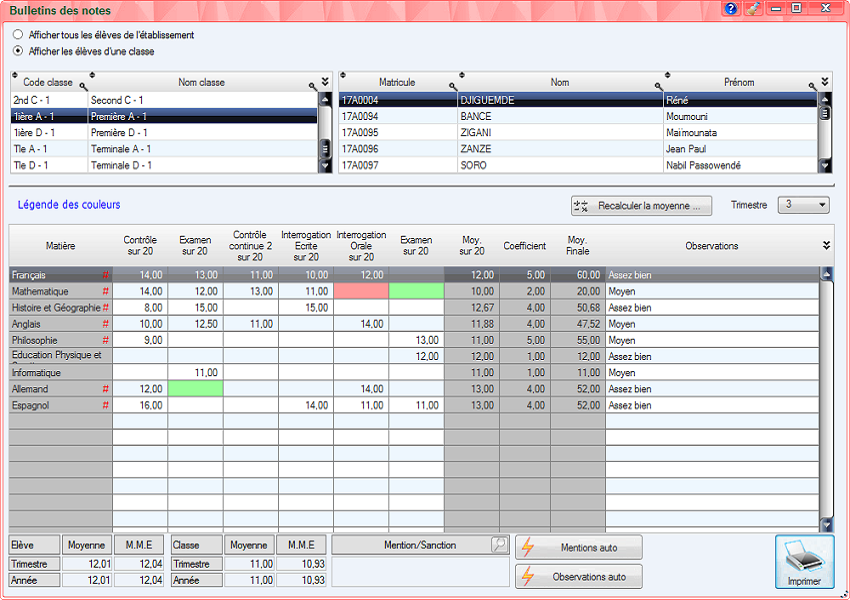The width and height of the screenshot is (850, 600).
Task: Select class row 1ière D - 1
Action: pyautogui.click(x=164, y=133)
